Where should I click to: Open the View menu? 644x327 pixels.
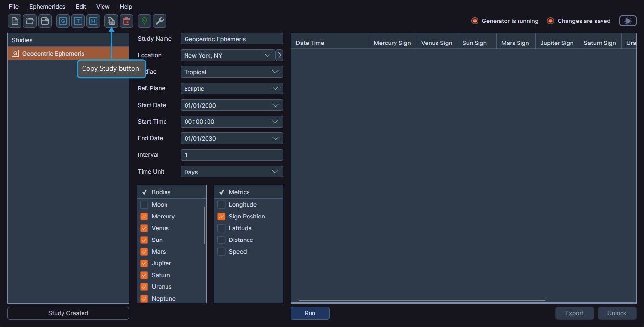pyautogui.click(x=103, y=6)
